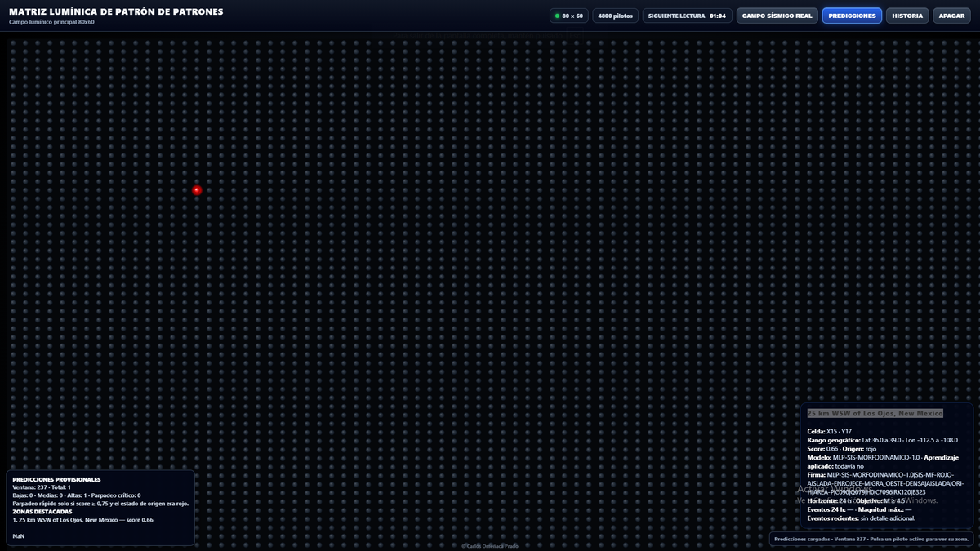Click the status bar Predicciones cargadas · Ventana 237
The image size is (980, 551).
(x=871, y=540)
